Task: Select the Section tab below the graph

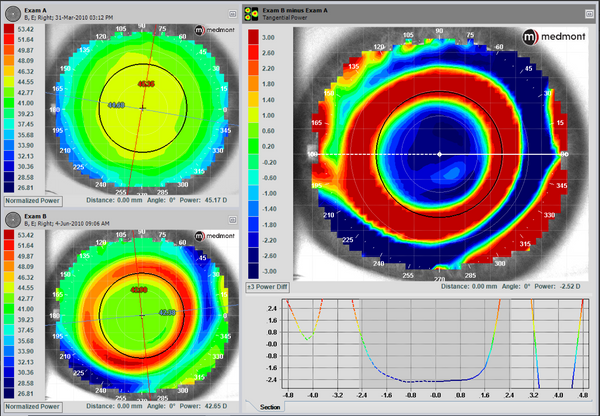Action: [x=270, y=408]
